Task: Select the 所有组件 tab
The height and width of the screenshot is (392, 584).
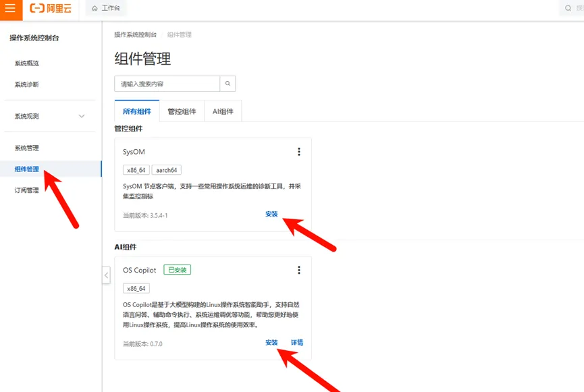Action: tap(137, 111)
